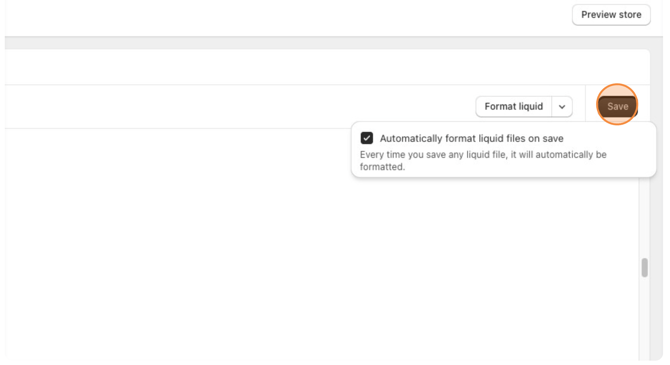670x365 pixels.
Task: Click the 'Automatically format liquid files on save' label
Action: [x=472, y=138]
